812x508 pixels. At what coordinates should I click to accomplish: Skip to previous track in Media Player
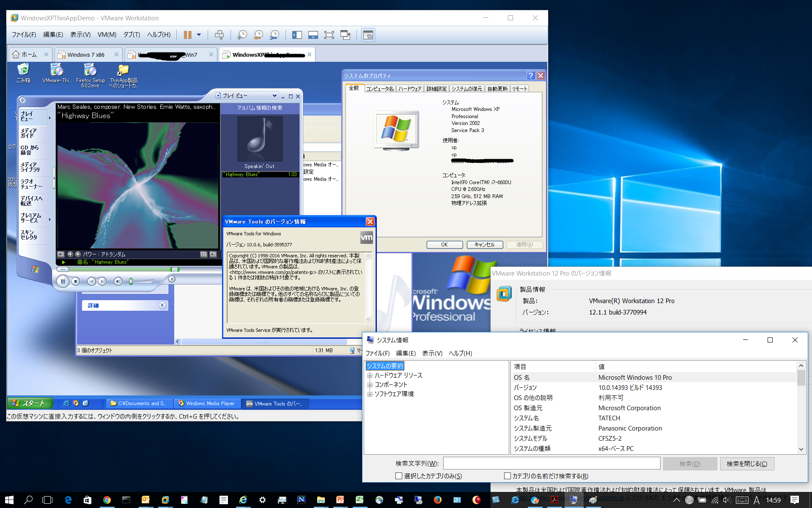tap(91, 281)
